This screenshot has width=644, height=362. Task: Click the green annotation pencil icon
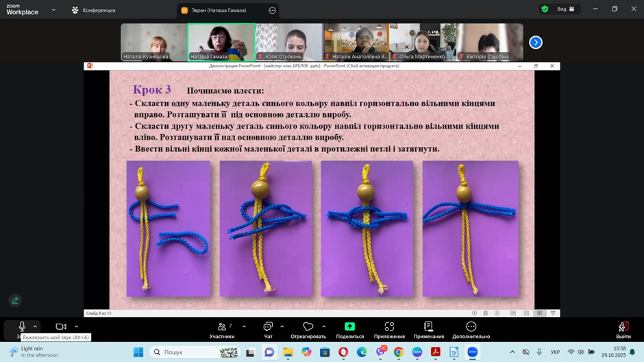(x=15, y=300)
